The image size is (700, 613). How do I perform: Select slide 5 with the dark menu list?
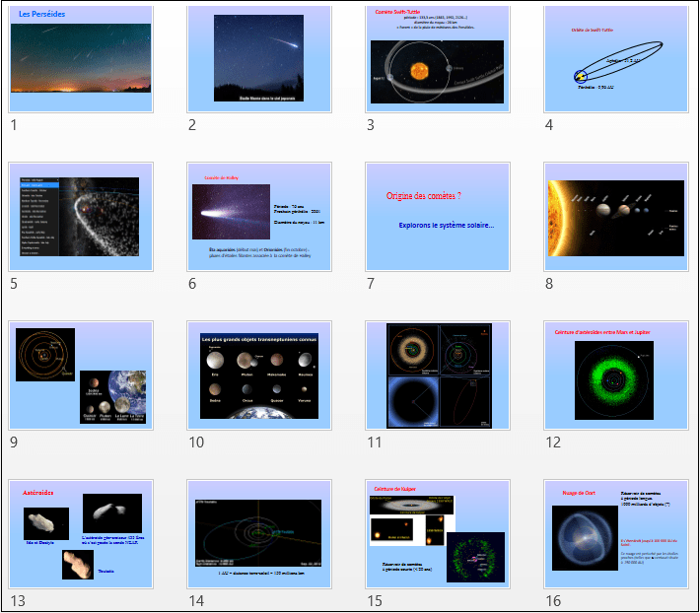80,217
